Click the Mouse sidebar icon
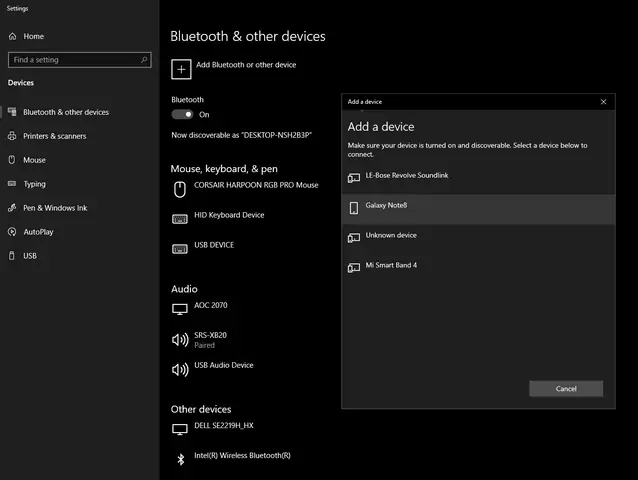Screen dimensions: 638x480 tap(12, 160)
